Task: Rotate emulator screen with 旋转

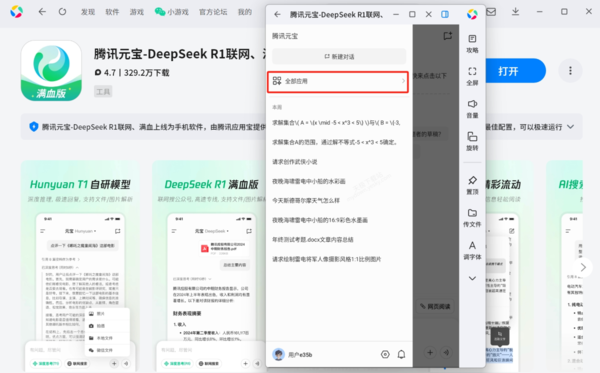Action: [472, 141]
